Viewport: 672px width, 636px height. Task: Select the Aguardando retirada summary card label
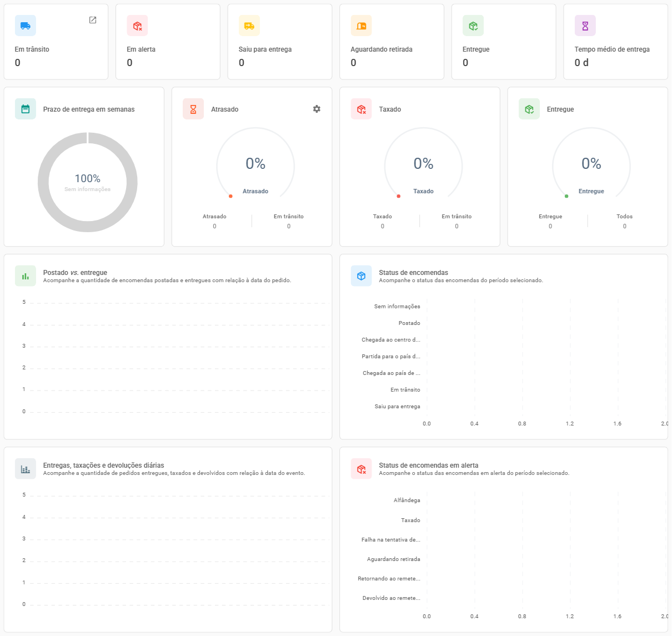pos(382,49)
